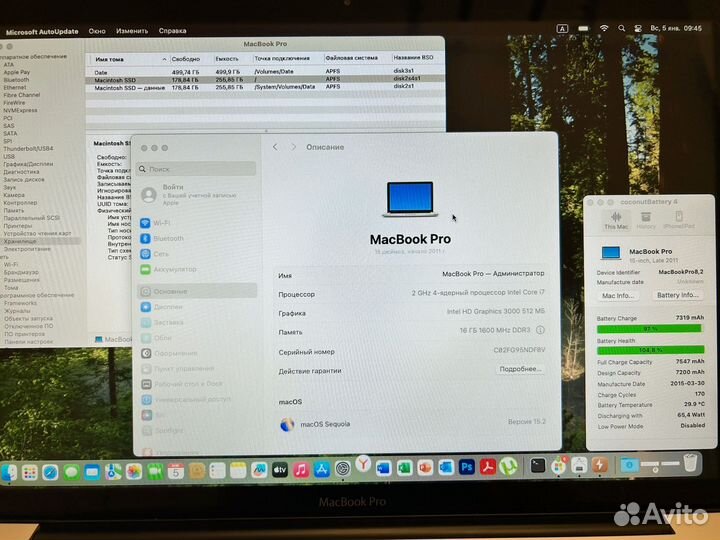Image resolution: width=720 pixels, height=540 pixels.
Task: Open the Изменить menu
Action: coord(132,31)
